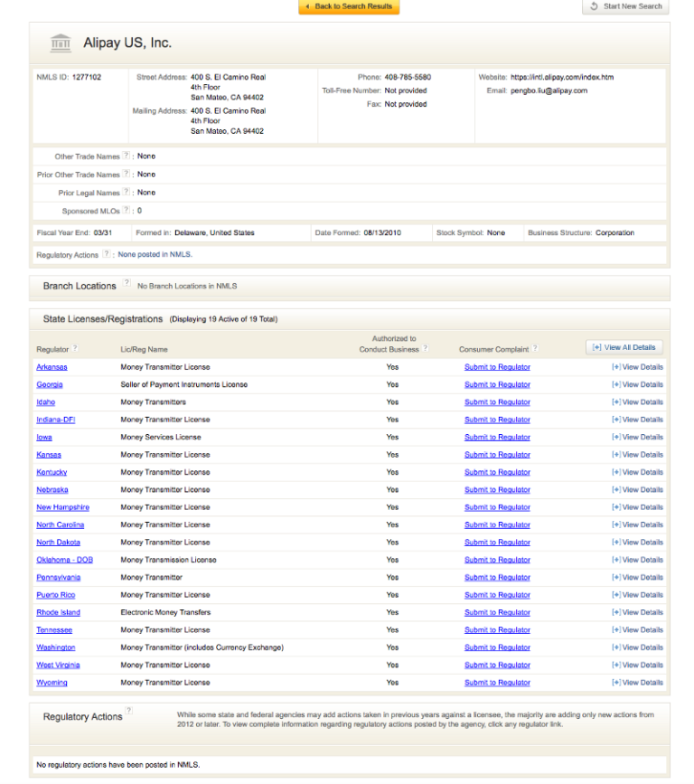Click the help icon beside Prior Legal Names

tap(127, 193)
